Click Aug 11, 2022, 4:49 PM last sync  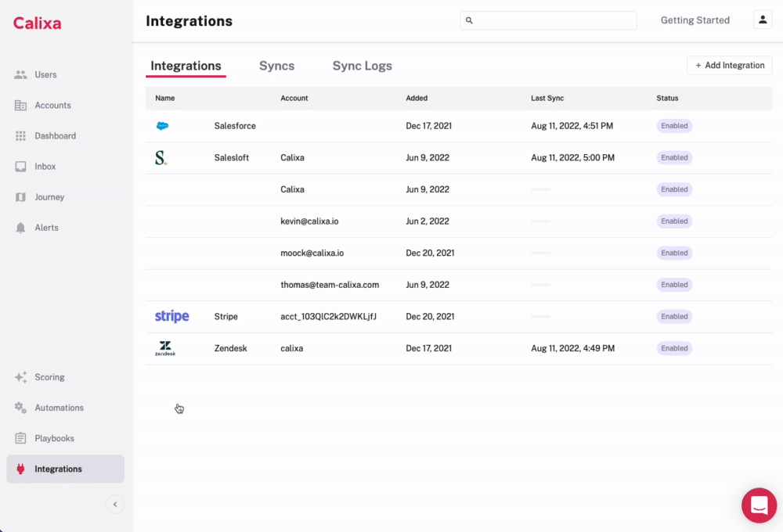coord(573,348)
